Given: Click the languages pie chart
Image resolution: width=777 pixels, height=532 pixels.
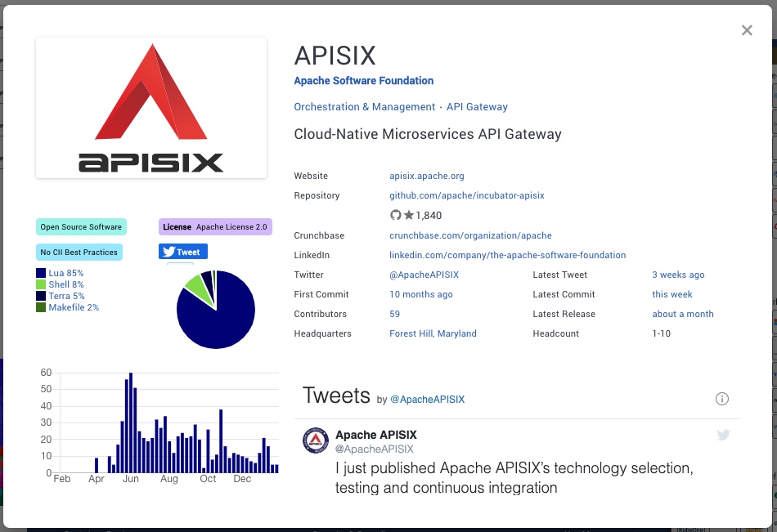Looking at the screenshot, I should [x=216, y=310].
